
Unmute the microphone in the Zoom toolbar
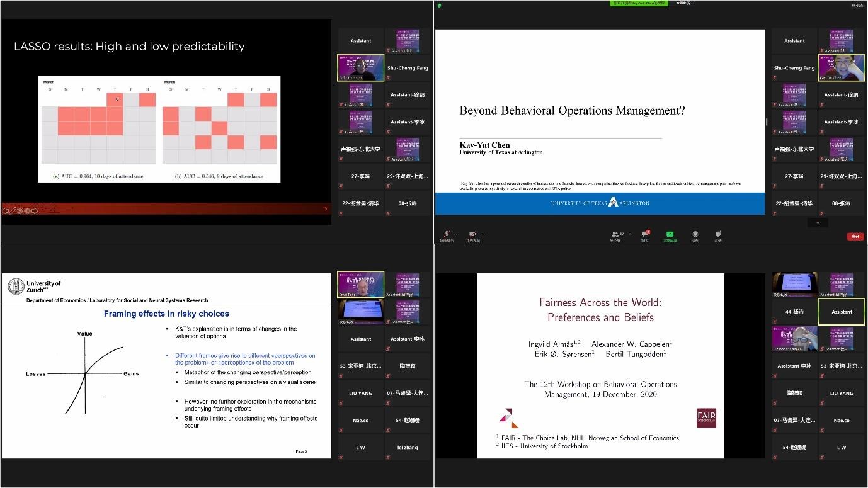click(447, 234)
